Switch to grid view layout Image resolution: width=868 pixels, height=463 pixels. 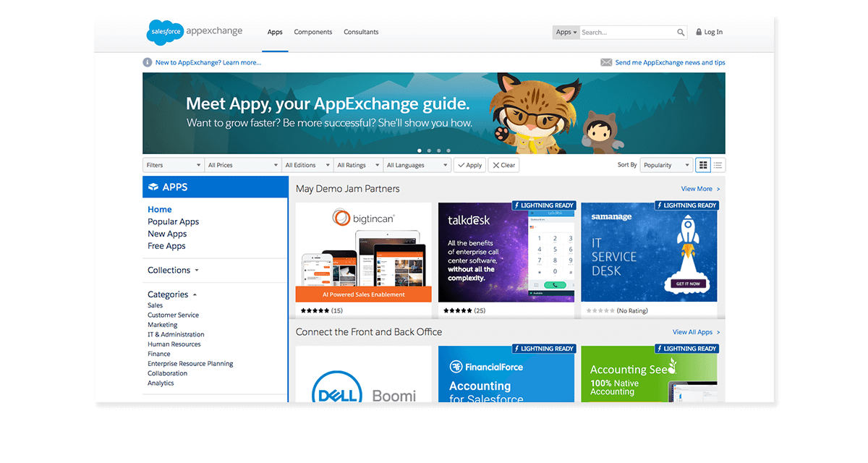coord(702,165)
